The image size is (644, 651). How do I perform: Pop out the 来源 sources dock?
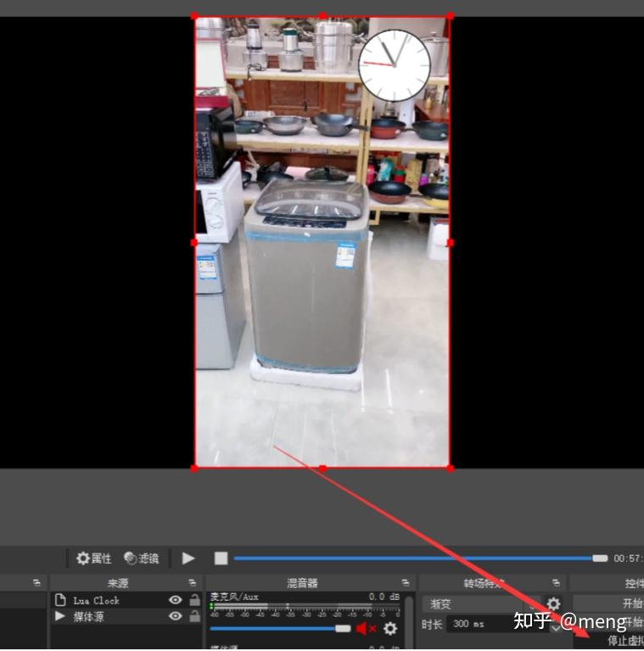(192, 583)
